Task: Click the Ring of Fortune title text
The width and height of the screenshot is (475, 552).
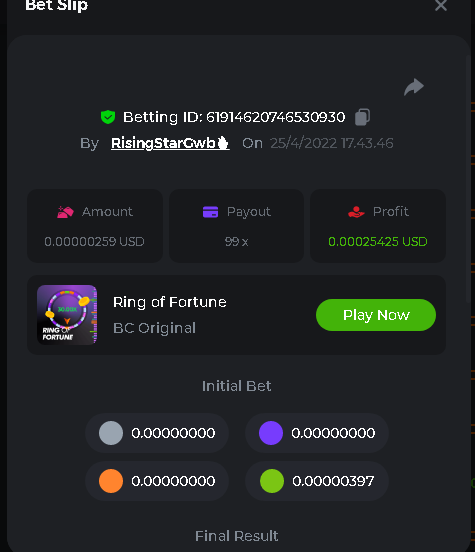Action: coord(170,302)
